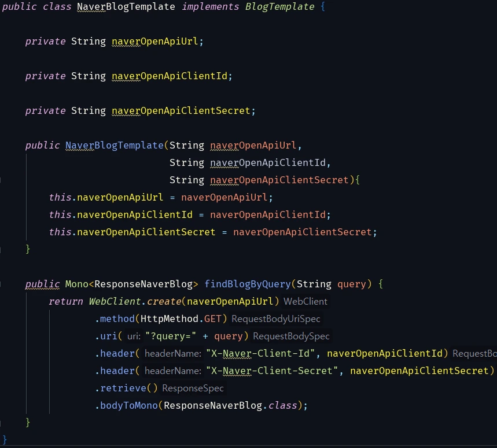Click the class name NaverBlogTemplate in declaration
This screenshot has width=497, height=448.
click(x=126, y=7)
